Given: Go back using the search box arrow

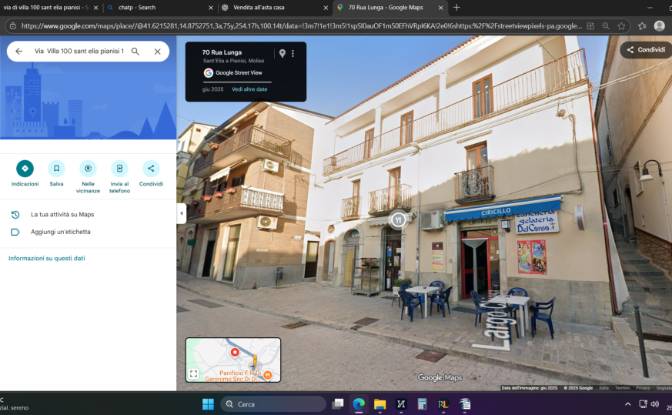Looking at the screenshot, I should pos(19,51).
